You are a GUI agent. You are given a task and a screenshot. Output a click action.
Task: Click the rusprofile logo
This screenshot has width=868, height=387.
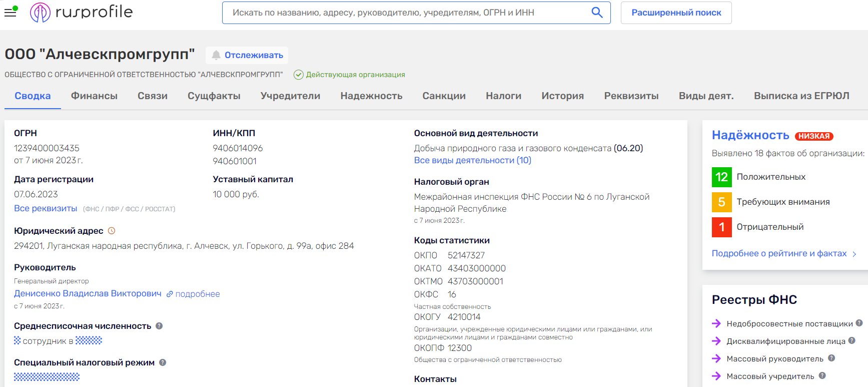click(81, 12)
